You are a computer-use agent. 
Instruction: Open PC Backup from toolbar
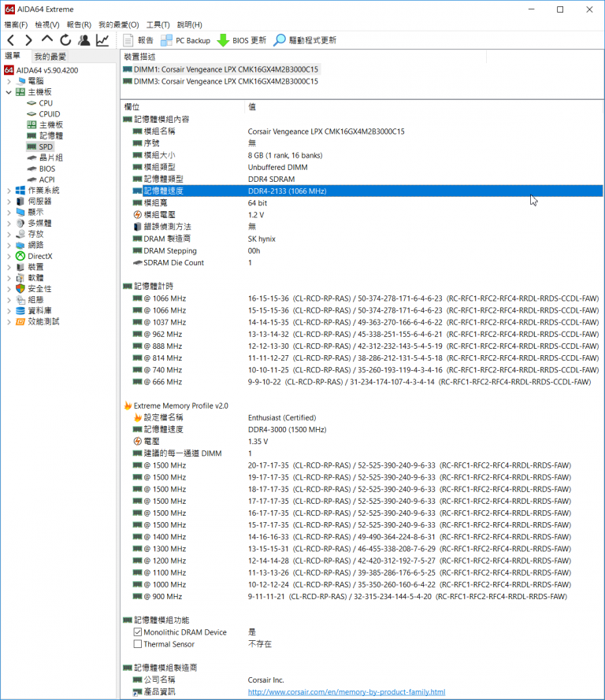[185, 40]
